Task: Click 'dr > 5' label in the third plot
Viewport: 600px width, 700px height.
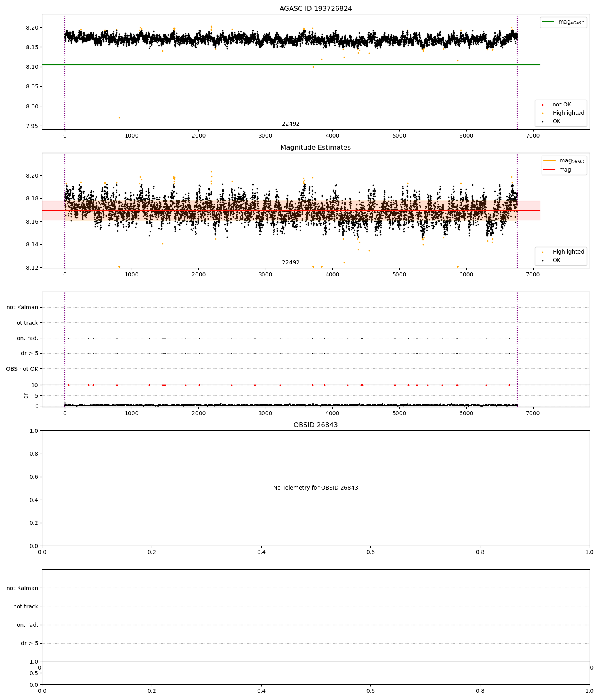Action: tap(30, 353)
